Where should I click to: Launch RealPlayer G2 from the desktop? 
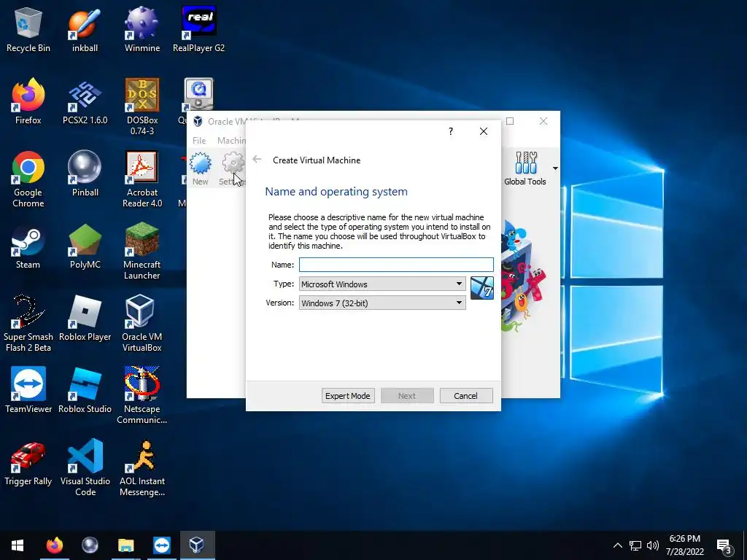tap(198, 29)
